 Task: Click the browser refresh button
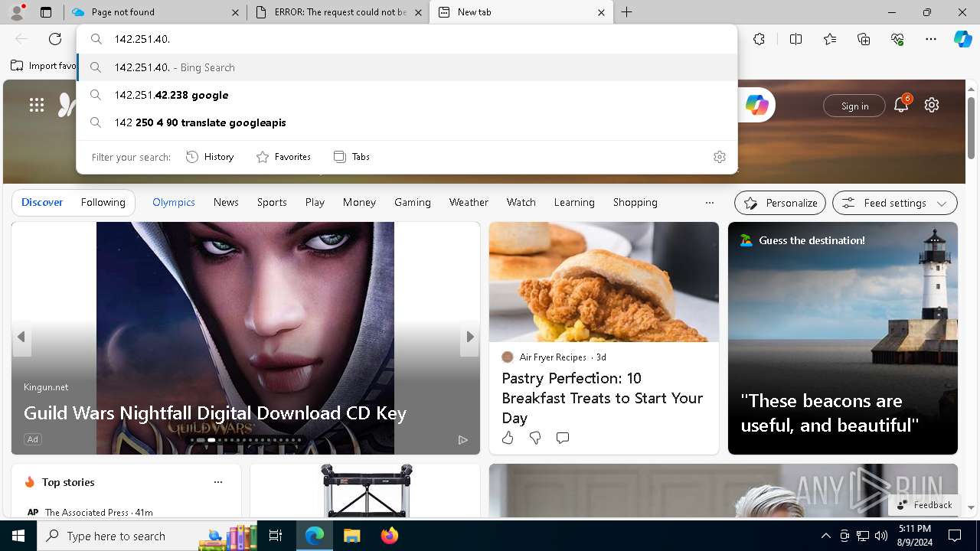click(x=55, y=39)
